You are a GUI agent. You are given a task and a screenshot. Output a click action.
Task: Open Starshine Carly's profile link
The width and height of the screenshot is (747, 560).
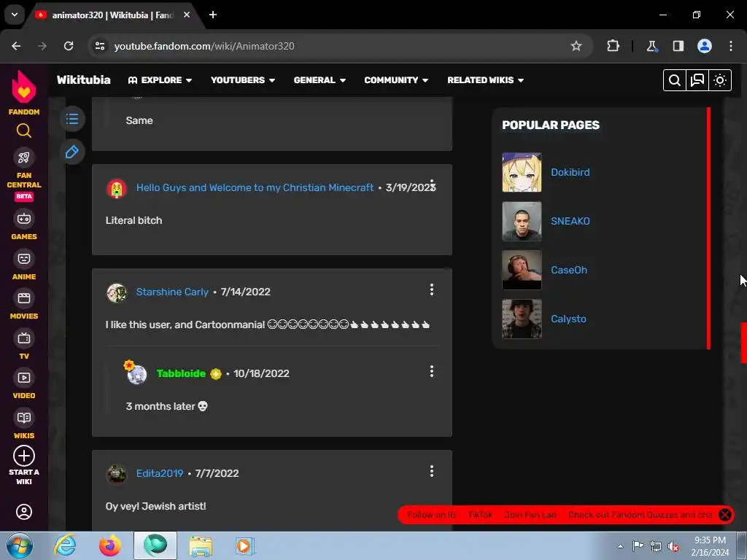172,292
